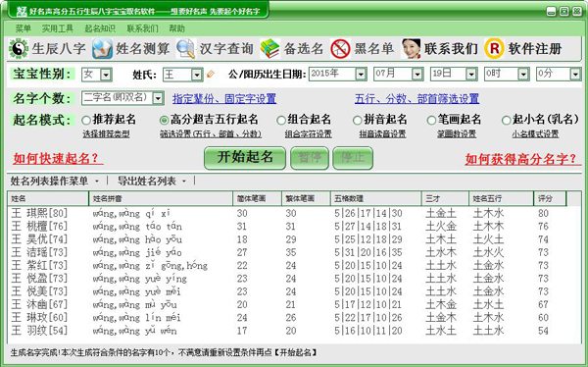Click the app logo in title bar
Image resolution: width=588 pixels, height=367 pixels.
click(x=22, y=11)
